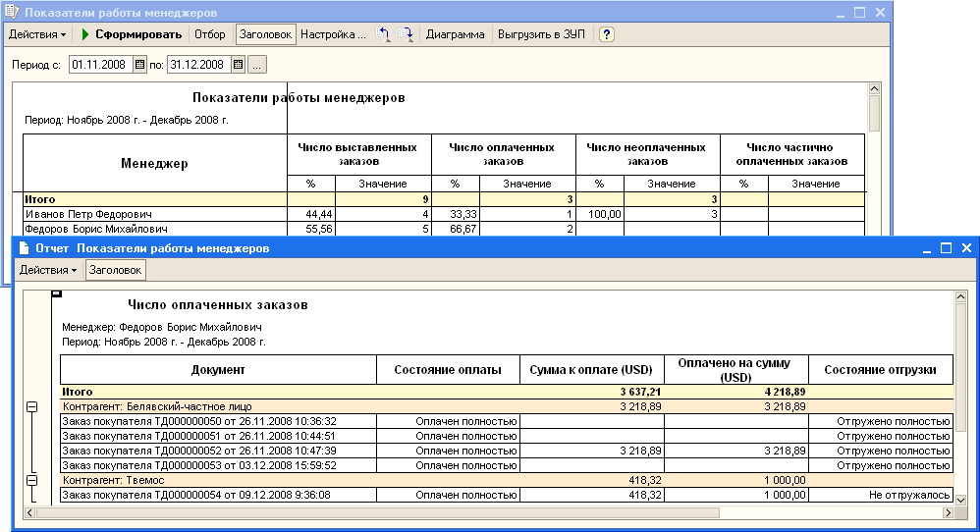This screenshot has height=532, width=980.
Task: Click the restore settings icon with up arrow
Action: pyautogui.click(x=385, y=34)
